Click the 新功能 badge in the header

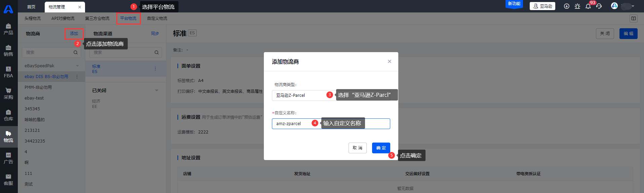point(514,4)
